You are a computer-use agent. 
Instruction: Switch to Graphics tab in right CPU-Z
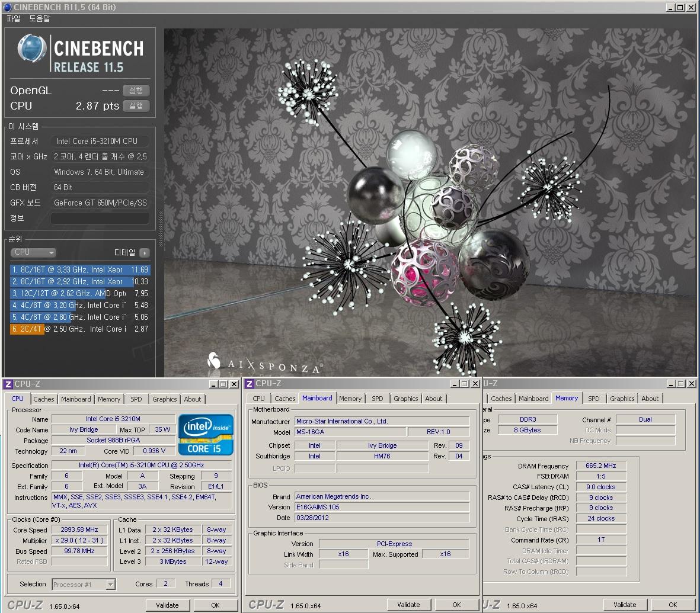(x=622, y=399)
